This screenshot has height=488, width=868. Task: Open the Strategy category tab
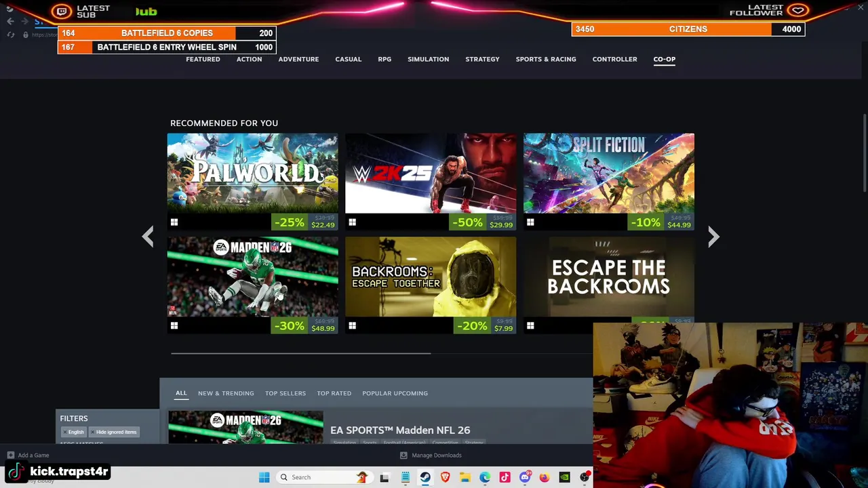click(482, 59)
